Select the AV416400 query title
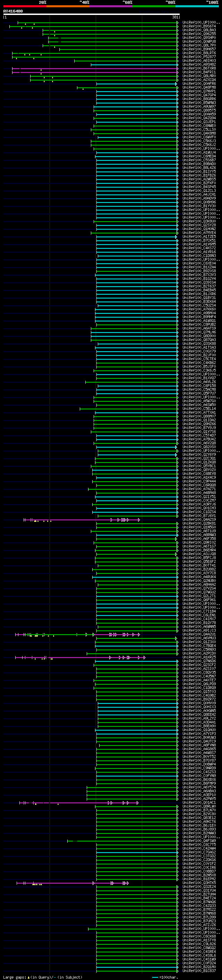 pyautogui.click(x=13, y=11)
